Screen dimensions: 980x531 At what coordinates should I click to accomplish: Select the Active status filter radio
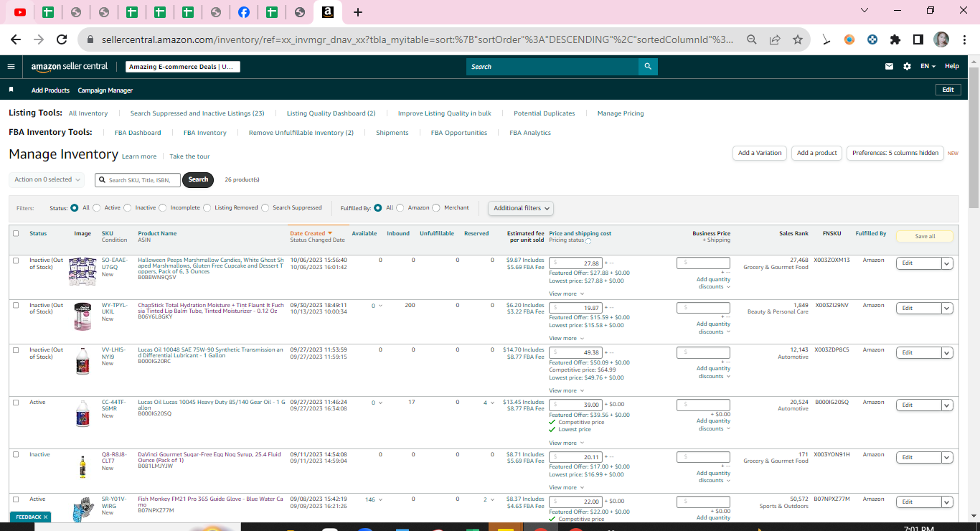[x=97, y=208]
